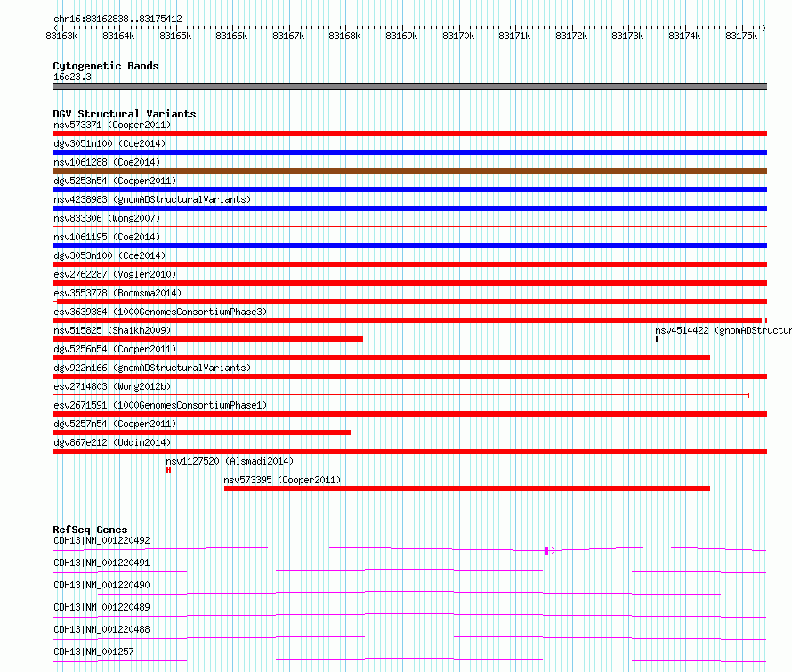
Task: Open dgv867e212 (Uddin2014) variant label
Action: [x=113, y=442]
